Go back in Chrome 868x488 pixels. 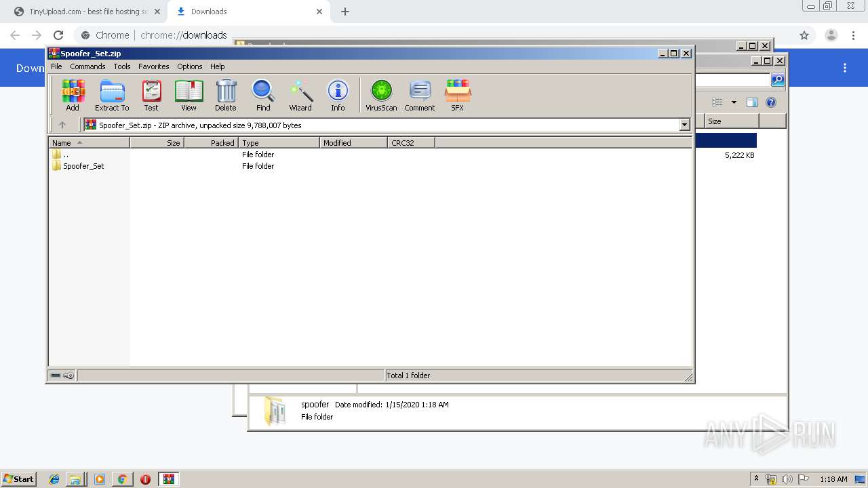coord(15,35)
